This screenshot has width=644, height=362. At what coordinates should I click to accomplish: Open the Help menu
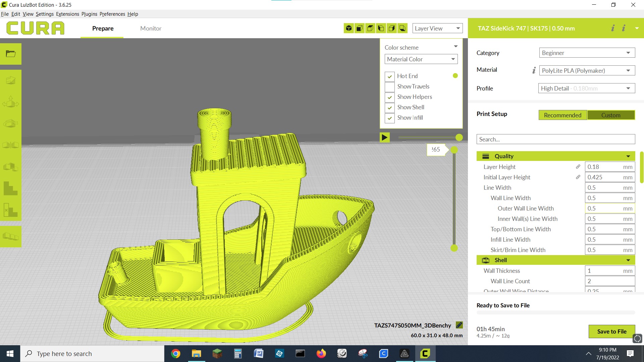pyautogui.click(x=132, y=14)
